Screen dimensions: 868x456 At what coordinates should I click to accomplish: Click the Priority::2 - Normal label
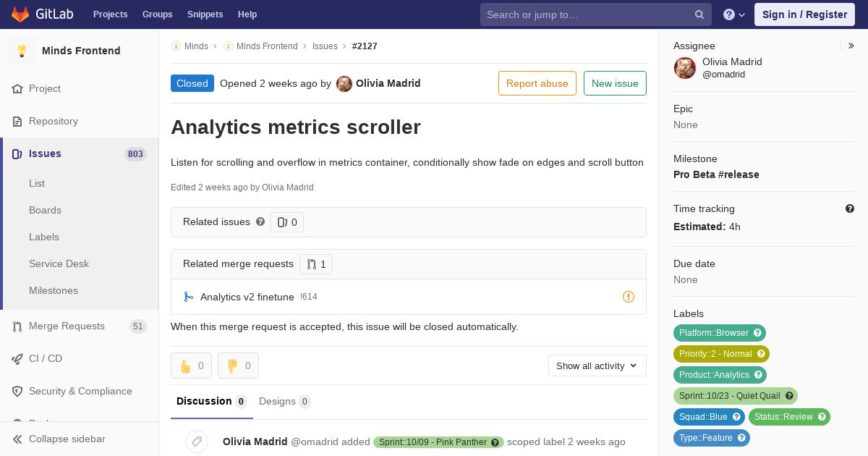[721, 354]
